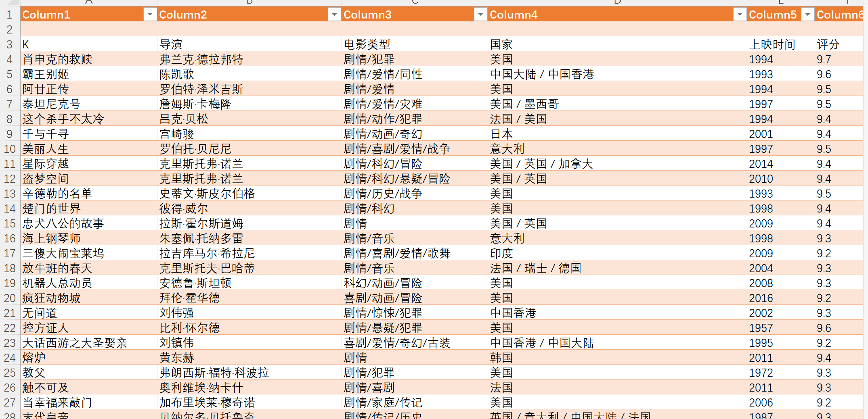Image resolution: width=868 pixels, height=419 pixels.
Task: Select row header 23
Action: coord(10,343)
